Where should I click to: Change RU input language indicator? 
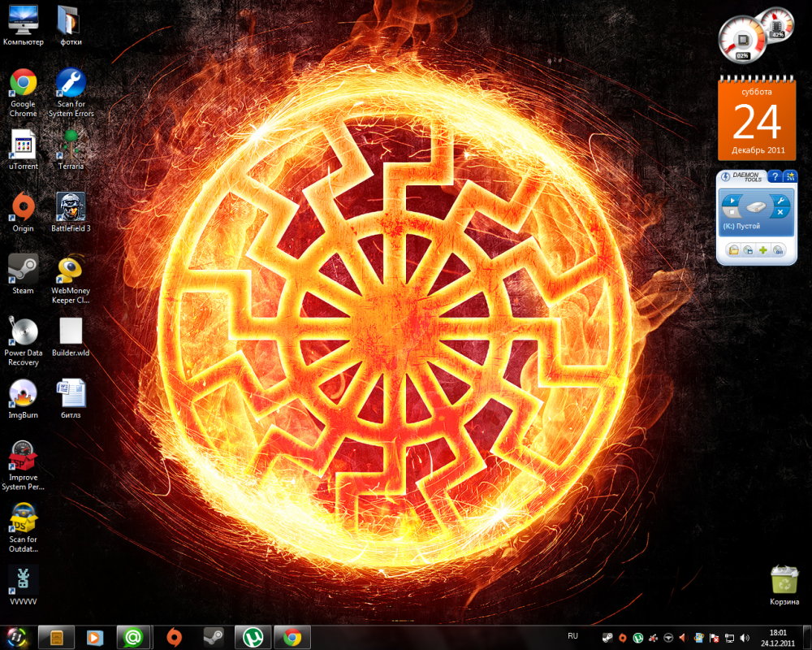pyautogui.click(x=572, y=636)
